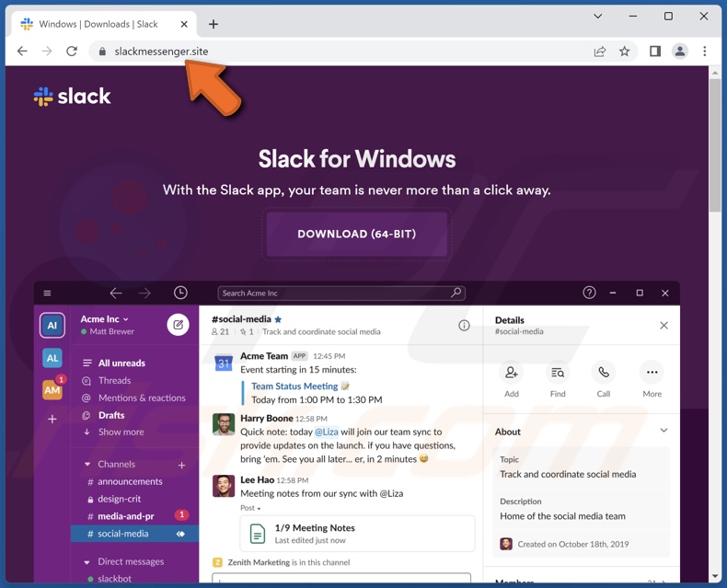Add a channel with the plus icon
727x588 pixels.
pos(182,465)
